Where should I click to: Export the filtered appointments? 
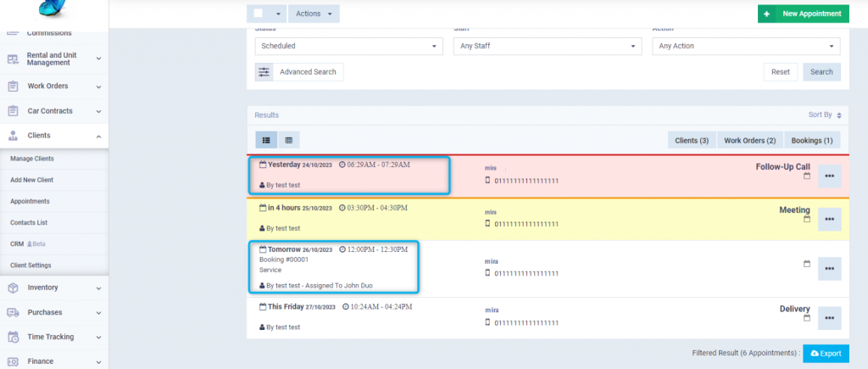tap(826, 353)
